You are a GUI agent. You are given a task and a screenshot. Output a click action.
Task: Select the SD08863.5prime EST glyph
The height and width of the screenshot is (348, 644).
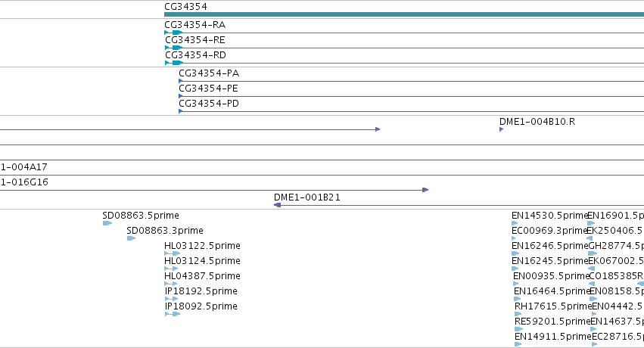tap(107, 223)
